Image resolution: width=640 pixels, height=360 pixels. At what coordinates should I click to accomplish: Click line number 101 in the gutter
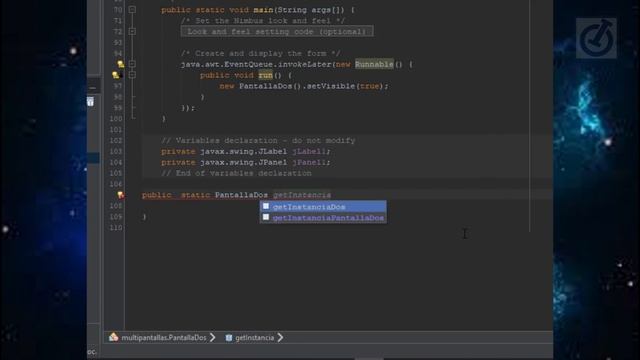(x=116, y=130)
